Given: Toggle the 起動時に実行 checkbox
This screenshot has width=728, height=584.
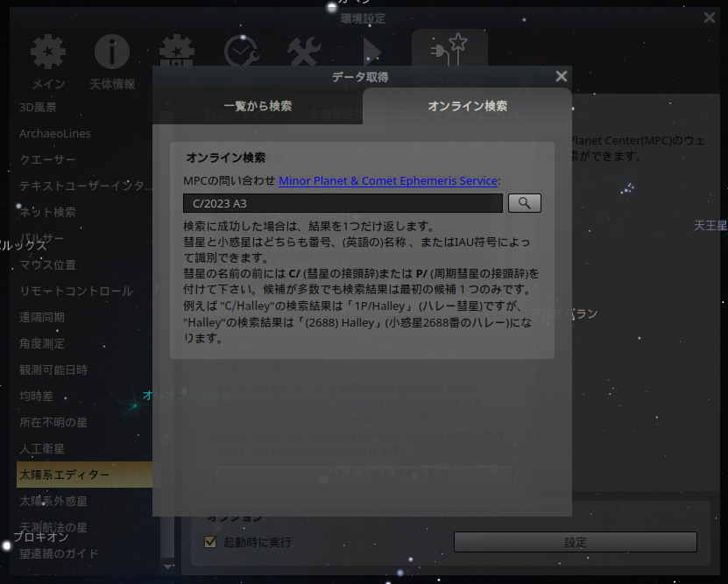Looking at the screenshot, I should [210, 542].
